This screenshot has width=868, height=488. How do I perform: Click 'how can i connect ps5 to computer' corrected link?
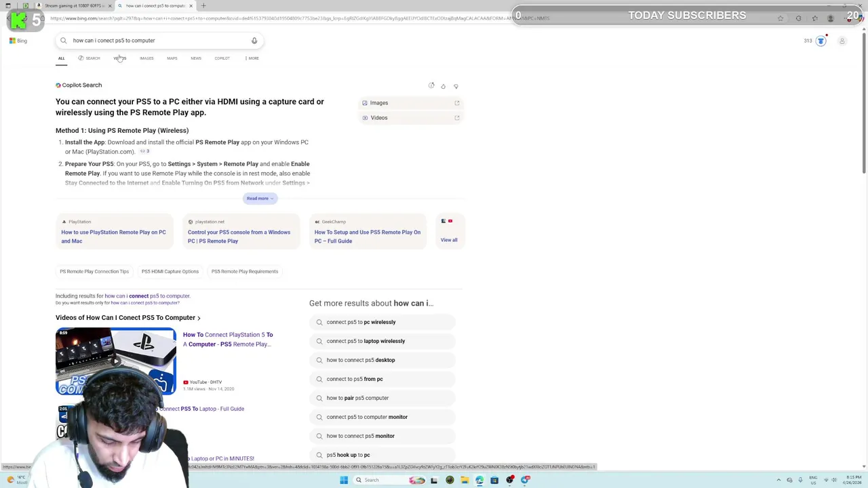pyautogui.click(x=147, y=296)
